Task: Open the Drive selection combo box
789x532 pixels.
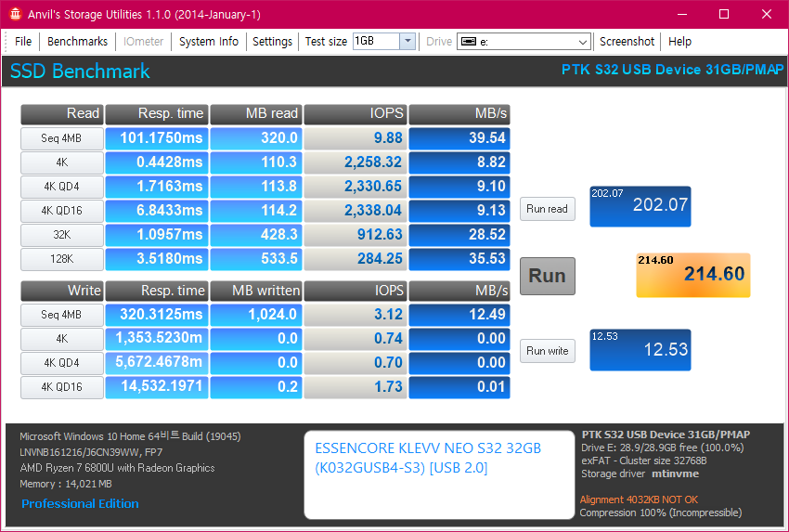Action: pyautogui.click(x=524, y=41)
